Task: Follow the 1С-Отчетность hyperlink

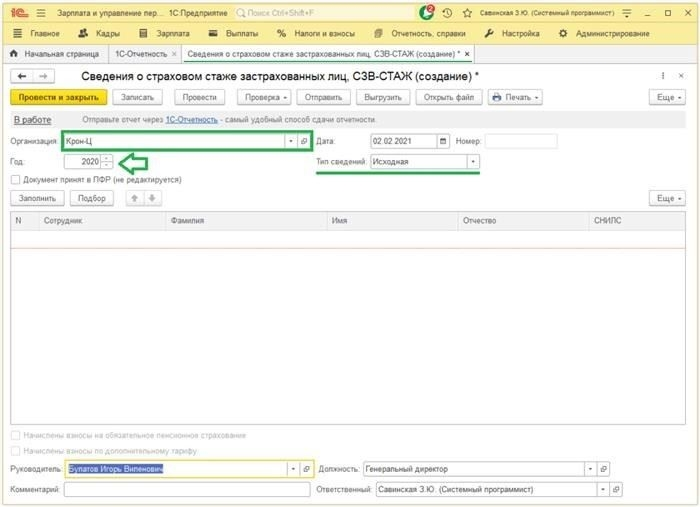Action: point(192,120)
